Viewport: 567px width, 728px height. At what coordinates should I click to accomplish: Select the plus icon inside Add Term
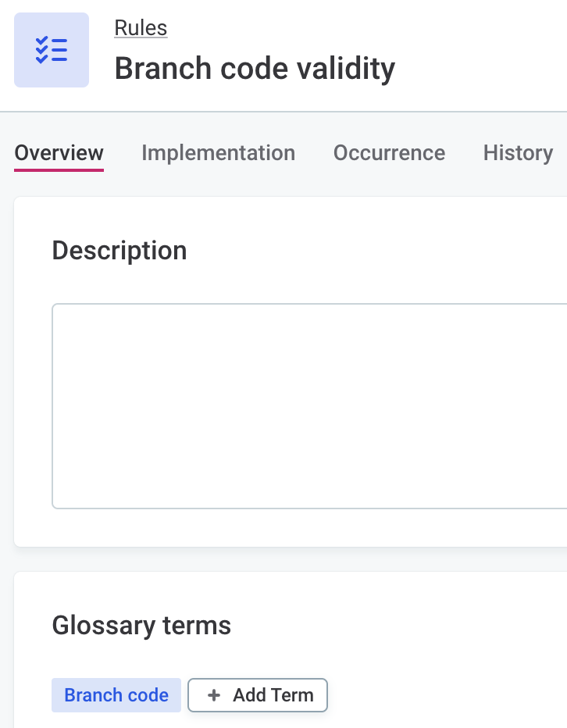214,695
